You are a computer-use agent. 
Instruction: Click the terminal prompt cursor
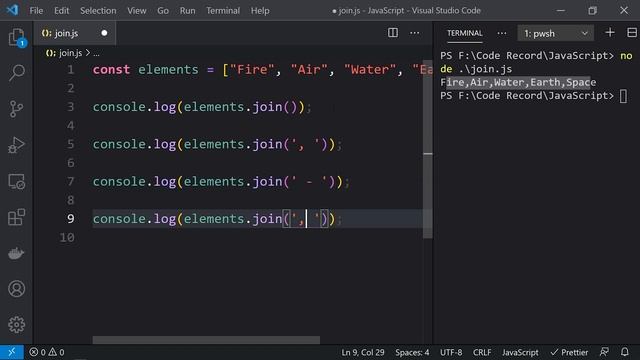pos(623,96)
